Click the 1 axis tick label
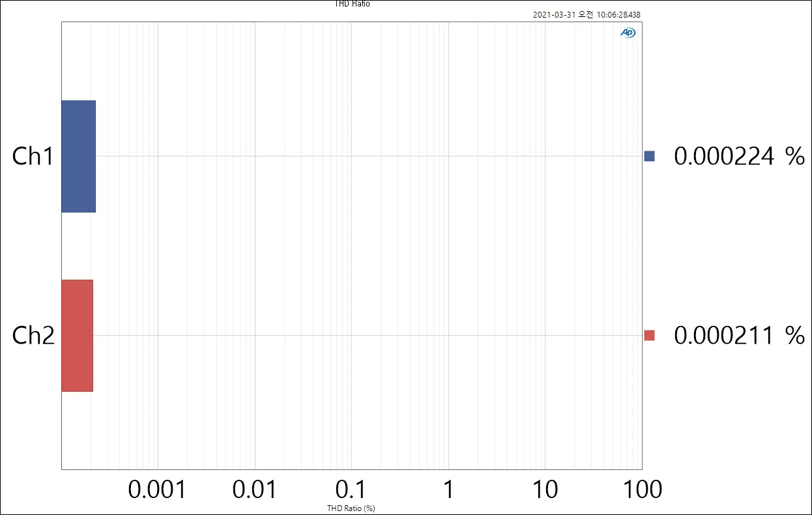This screenshot has height=515, width=812. (448, 489)
